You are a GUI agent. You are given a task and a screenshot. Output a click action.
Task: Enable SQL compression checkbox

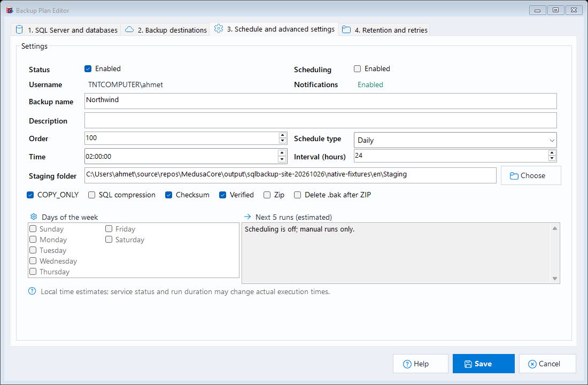click(x=92, y=195)
